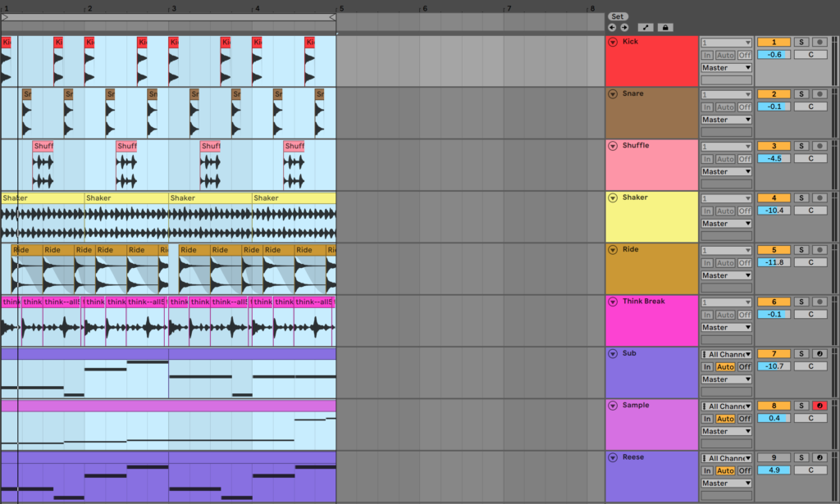Open the Kick track Master output dropdown

(726, 68)
